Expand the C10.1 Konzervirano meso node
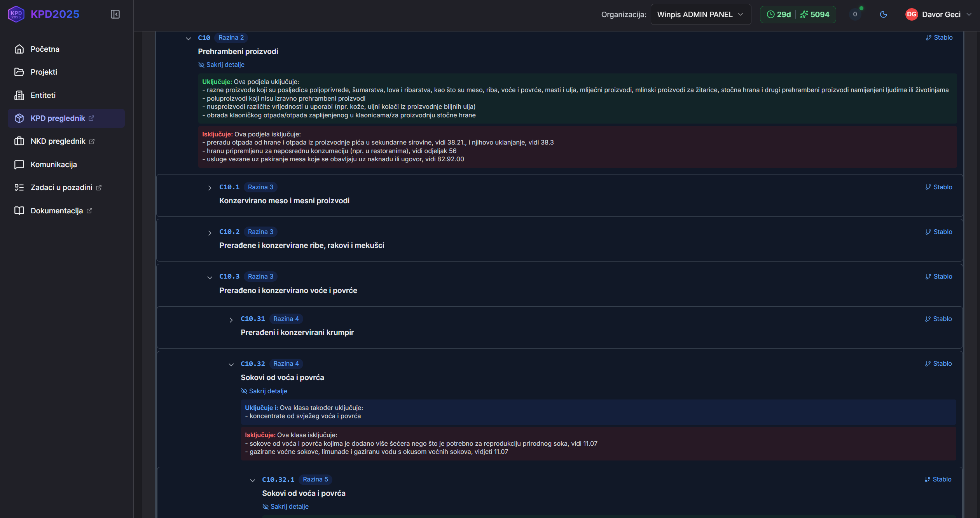Screen dimensions: 980x518 [210, 188]
